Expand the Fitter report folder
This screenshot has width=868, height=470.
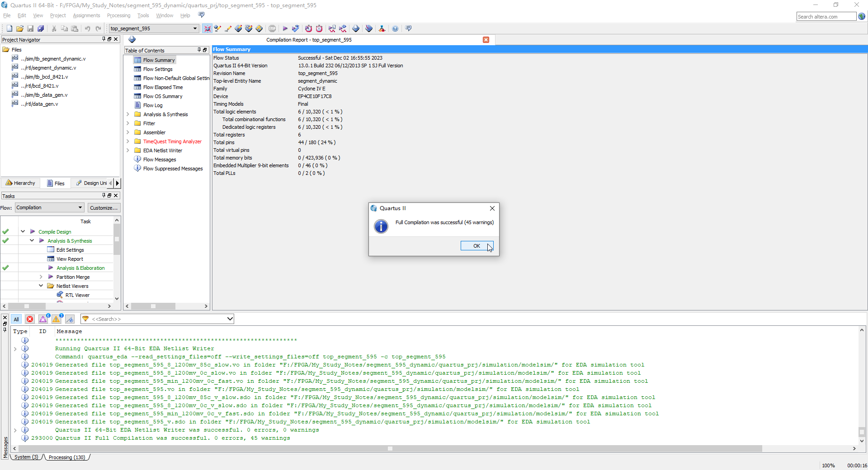click(128, 123)
